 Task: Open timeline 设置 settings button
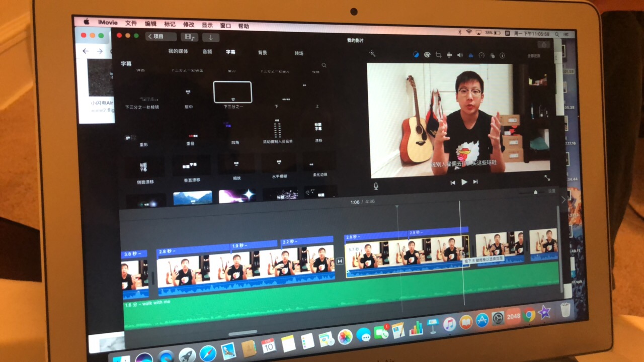click(552, 191)
